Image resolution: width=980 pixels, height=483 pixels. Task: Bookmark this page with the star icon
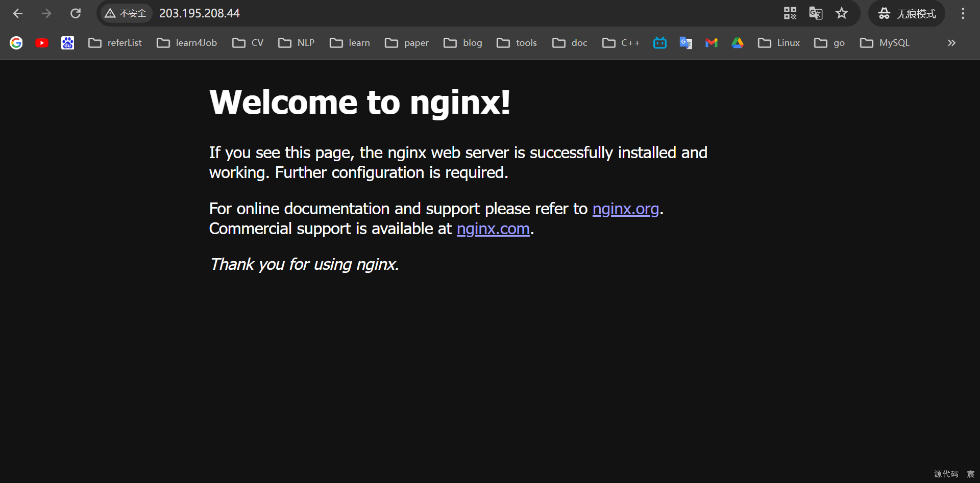[842, 13]
